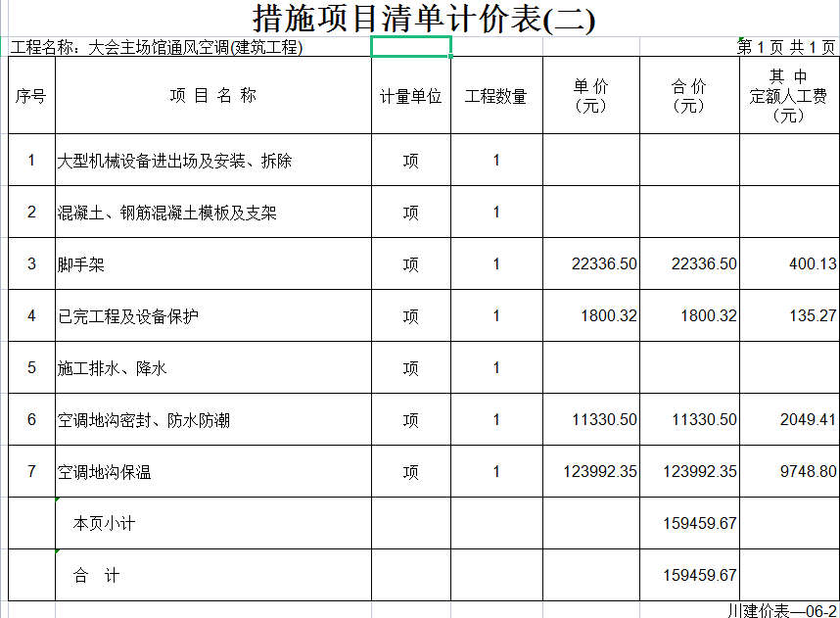The image size is (840, 618).
Task: Click the 已完工程及设备保护 cell
Action: (x=213, y=315)
